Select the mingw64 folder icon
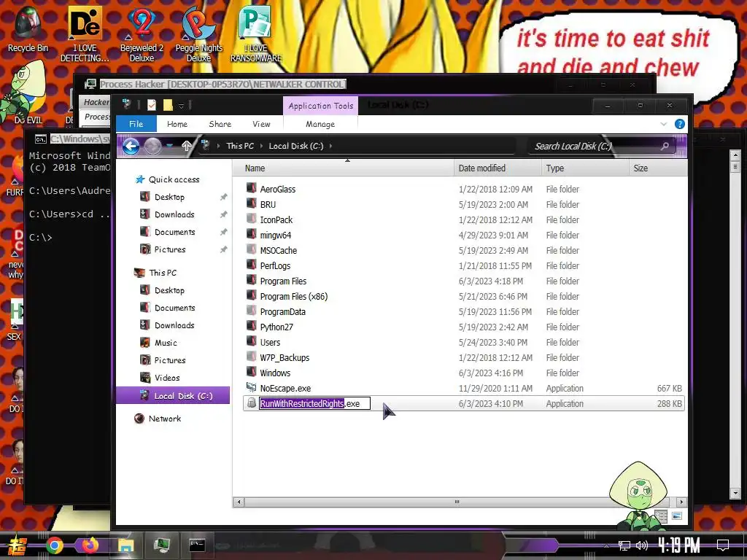 (251, 234)
